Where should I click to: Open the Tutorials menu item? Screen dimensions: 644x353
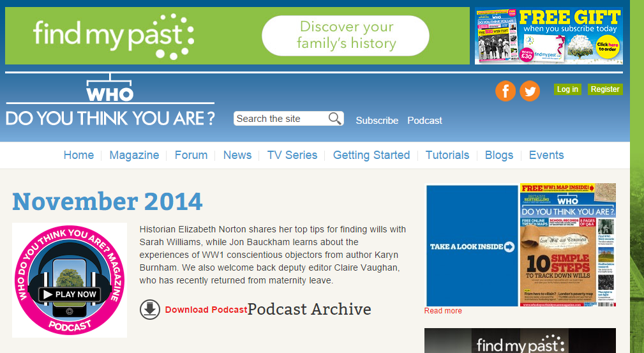447,155
